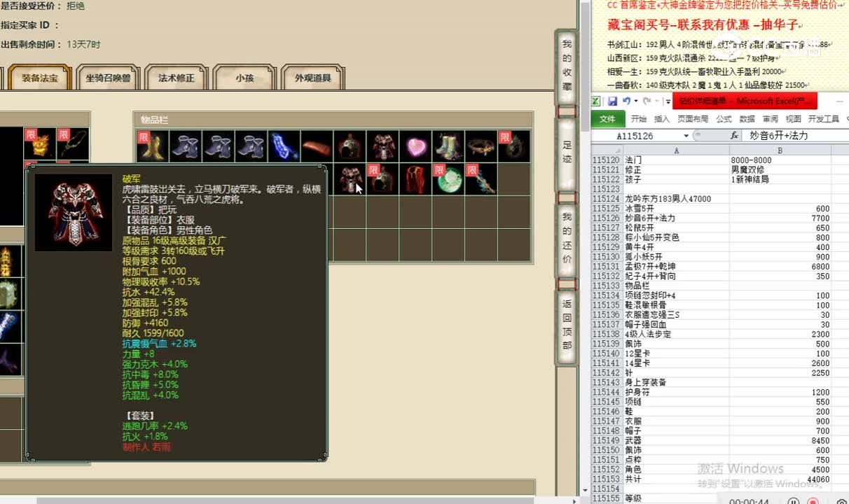849x504 pixels.
Task: Select the cell 身上穿装备
Action: pos(676,383)
